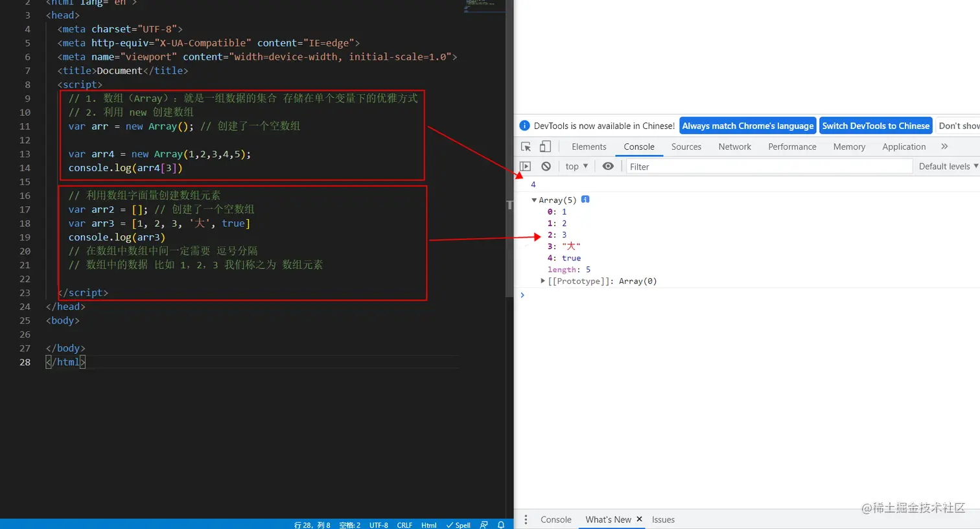Open the Default levels dropdown
The width and height of the screenshot is (980, 529).
948,167
